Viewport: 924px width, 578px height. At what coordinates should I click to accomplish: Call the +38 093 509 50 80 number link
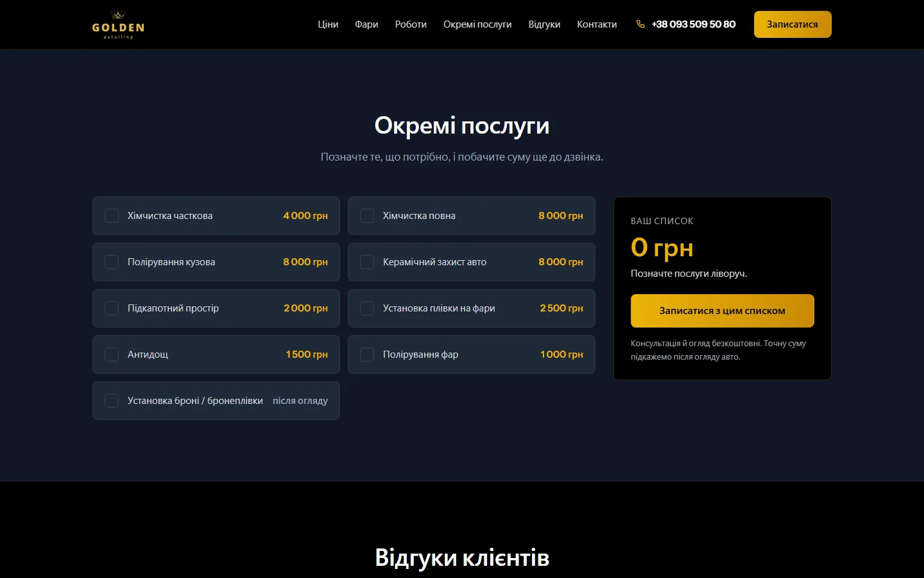694,24
